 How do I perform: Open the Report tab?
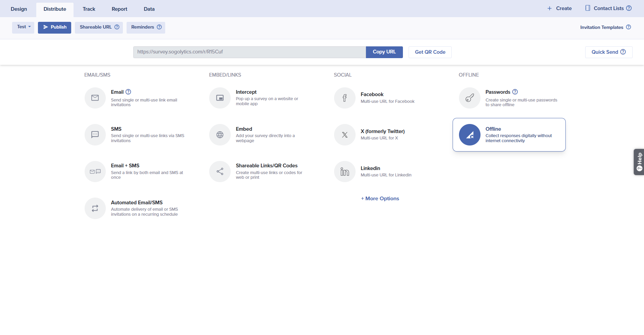point(119,9)
